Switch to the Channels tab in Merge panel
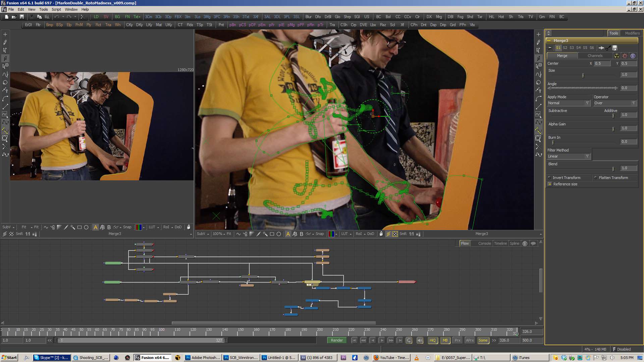Screen dimensions: 644x362 click(595, 56)
